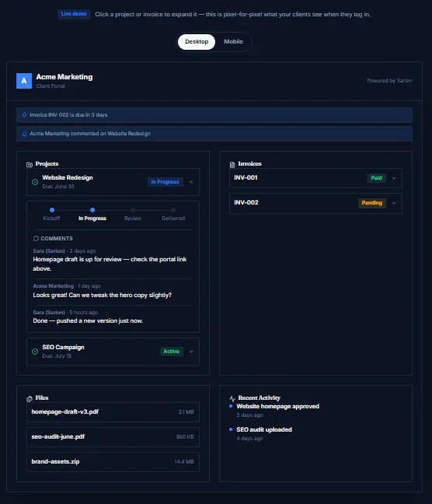The width and height of the screenshot is (432, 504).
Task: Click the In Progress stage marker dot
Action: pyautogui.click(x=92, y=210)
